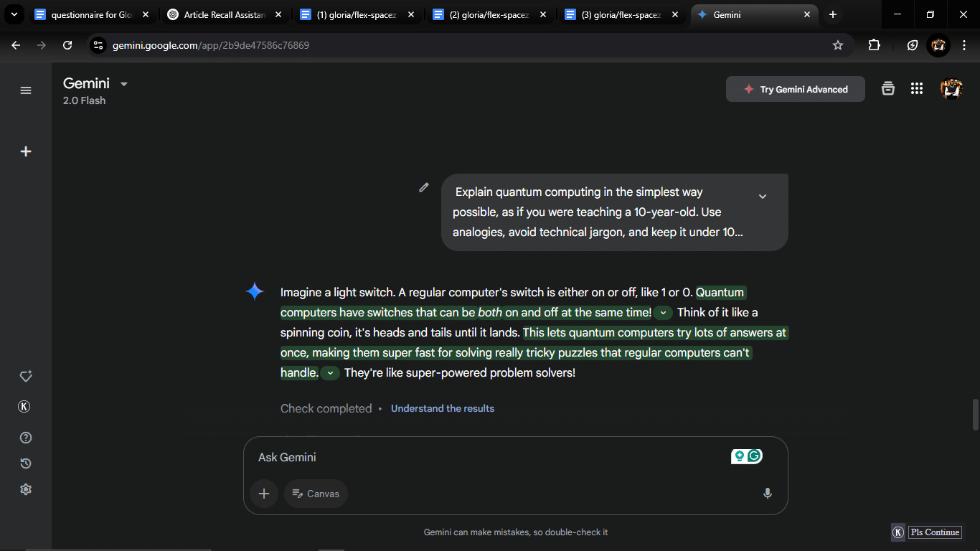The height and width of the screenshot is (551, 980).
Task: Open Gem manager heart icon in sidebar
Action: click(26, 376)
